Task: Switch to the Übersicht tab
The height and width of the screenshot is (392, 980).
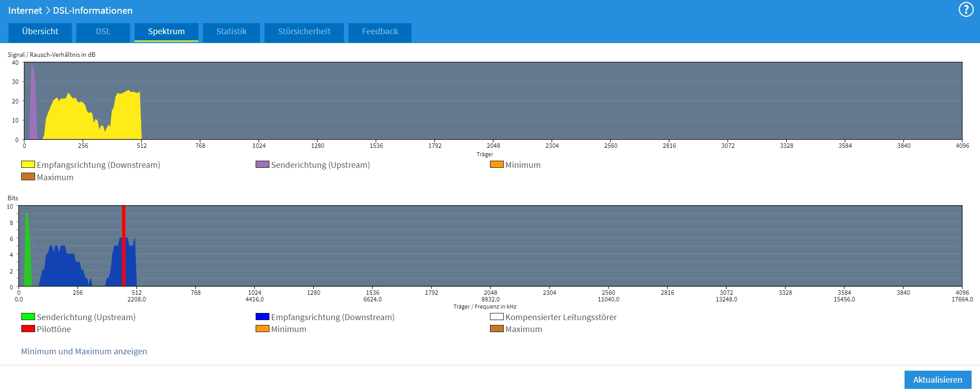Action: [x=40, y=32]
